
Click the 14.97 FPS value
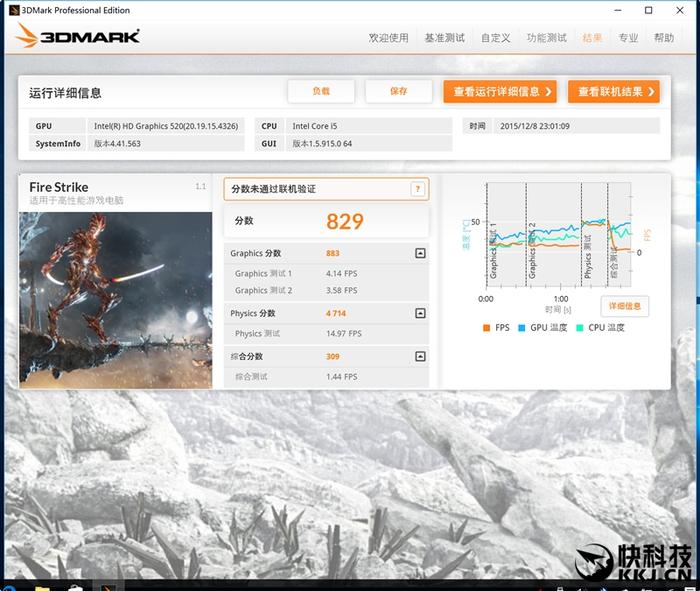(x=344, y=333)
